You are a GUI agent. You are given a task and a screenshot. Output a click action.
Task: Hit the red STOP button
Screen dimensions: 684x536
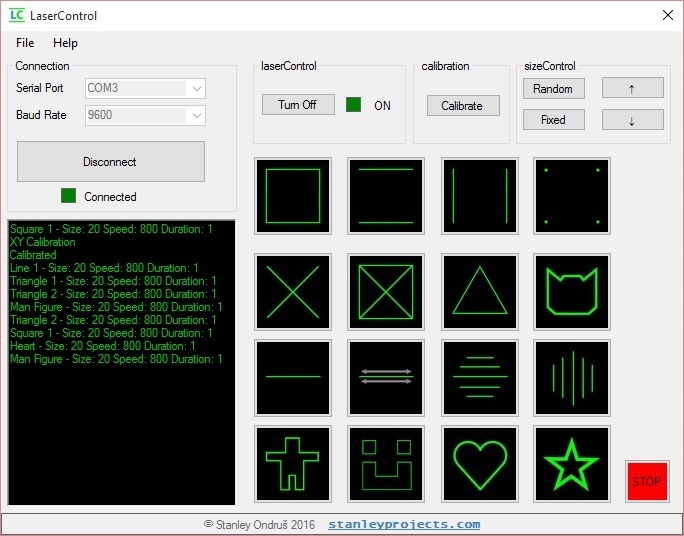click(x=647, y=481)
